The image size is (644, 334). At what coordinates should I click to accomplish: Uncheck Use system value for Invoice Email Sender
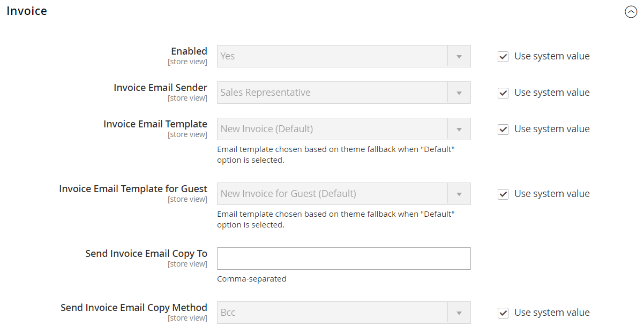point(503,93)
